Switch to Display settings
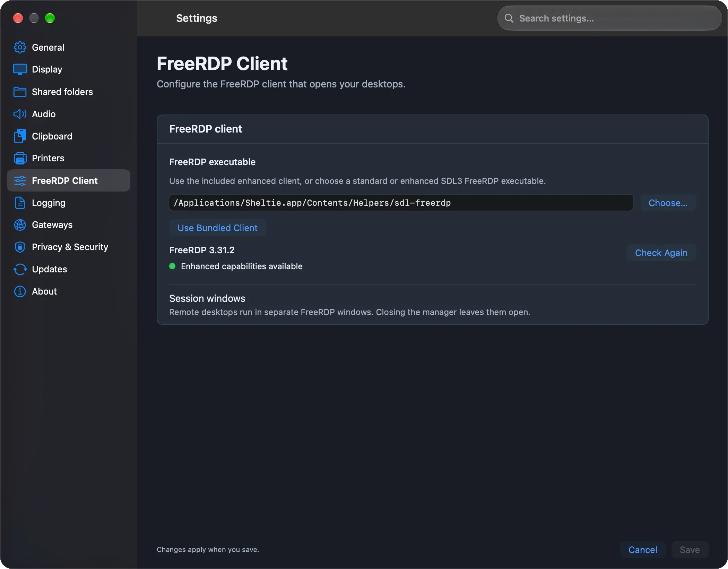 pos(69,69)
